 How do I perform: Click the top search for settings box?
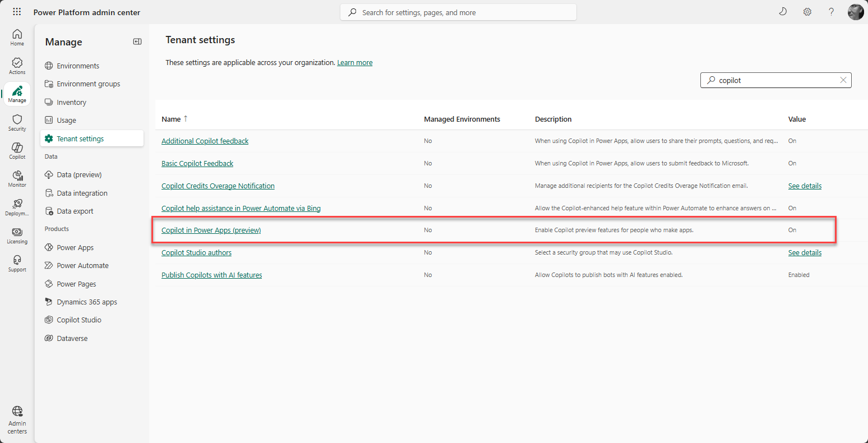click(458, 12)
